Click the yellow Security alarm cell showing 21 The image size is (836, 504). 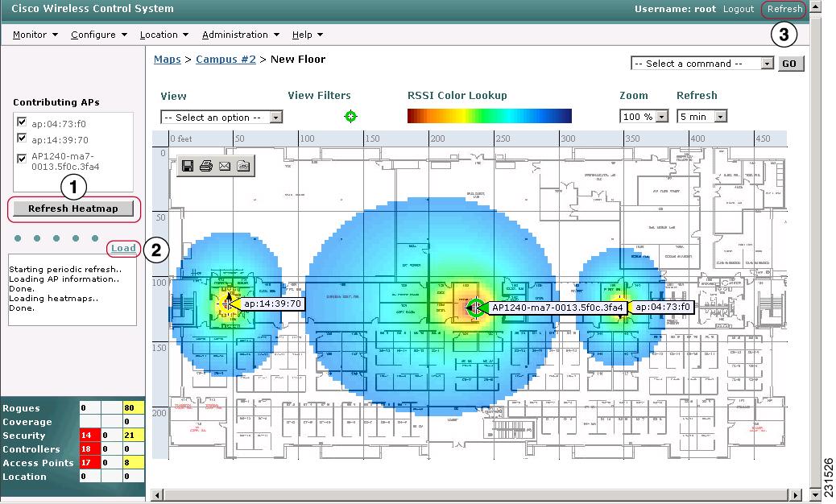pyautogui.click(x=132, y=436)
